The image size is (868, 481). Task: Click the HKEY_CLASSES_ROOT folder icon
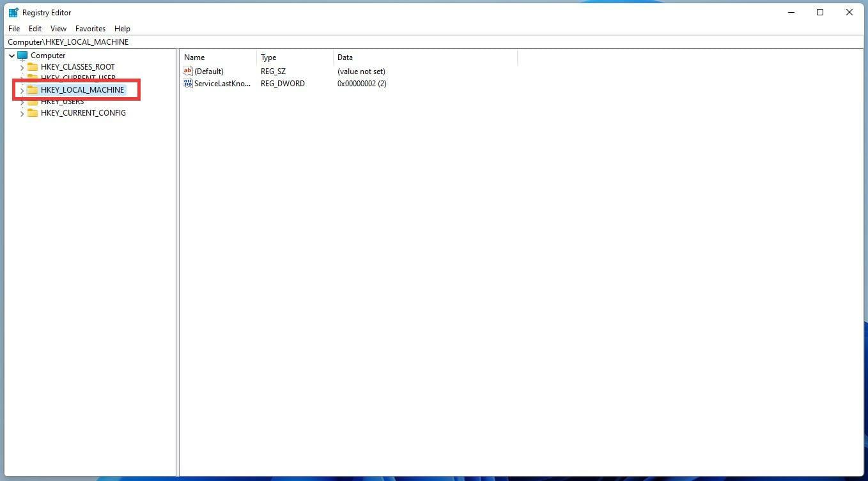(33, 67)
